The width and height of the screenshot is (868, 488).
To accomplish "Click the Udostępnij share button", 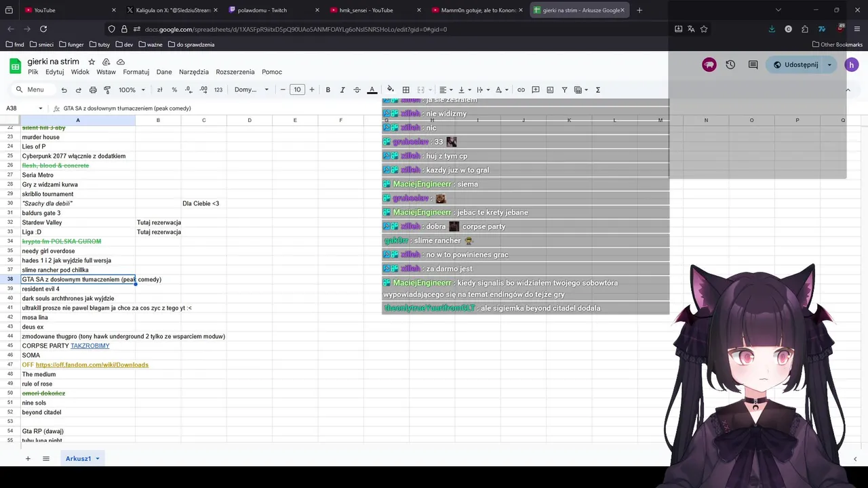I will [x=795, y=64].
